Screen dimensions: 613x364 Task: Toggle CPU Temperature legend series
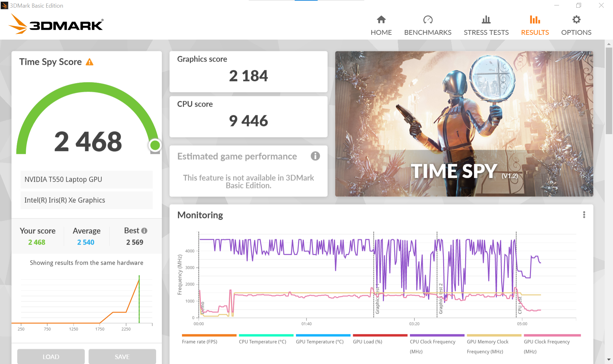(x=262, y=342)
